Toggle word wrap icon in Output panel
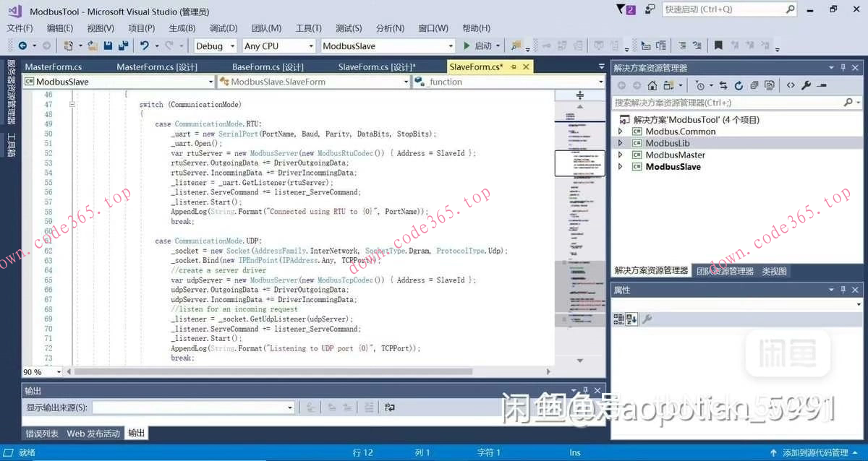This screenshot has height=461, width=868. (x=390, y=408)
